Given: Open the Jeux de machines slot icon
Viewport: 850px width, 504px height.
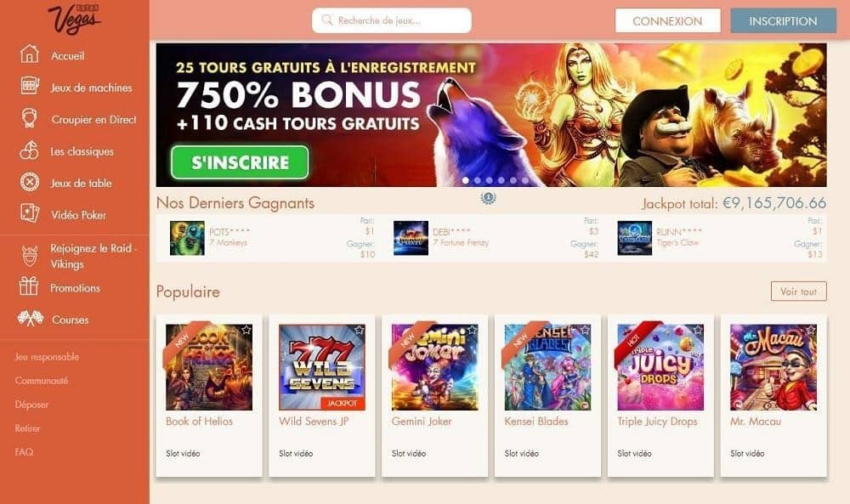Looking at the screenshot, I should 29,86.
